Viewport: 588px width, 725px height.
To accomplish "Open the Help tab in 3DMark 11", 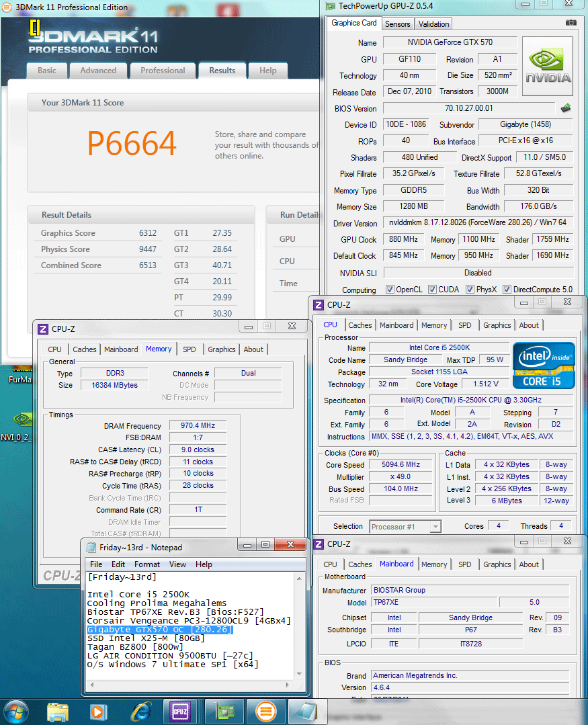I will (x=267, y=71).
